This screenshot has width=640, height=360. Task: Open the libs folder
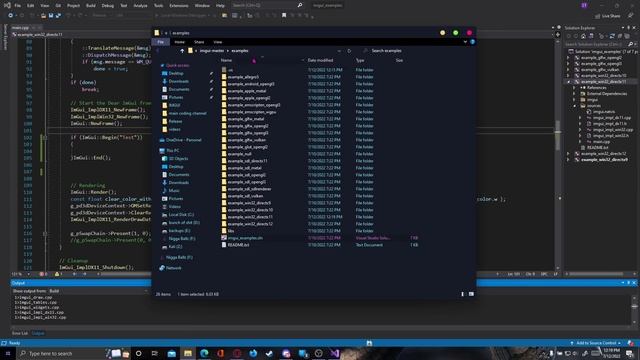[x=231, y=231]
